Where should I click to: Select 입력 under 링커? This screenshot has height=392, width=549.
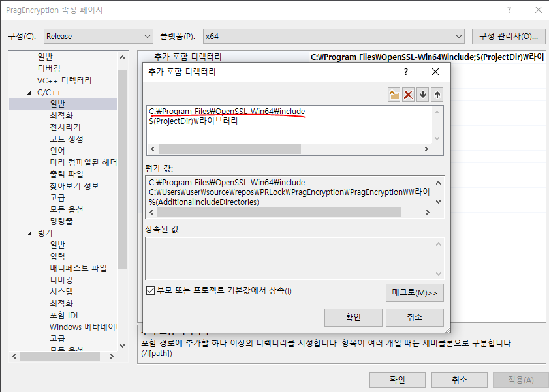pos(57,256)
